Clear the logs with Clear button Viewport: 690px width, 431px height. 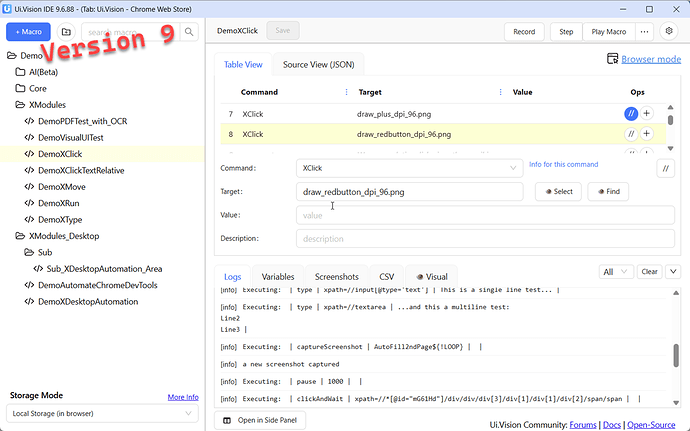(x=650, y=272)
